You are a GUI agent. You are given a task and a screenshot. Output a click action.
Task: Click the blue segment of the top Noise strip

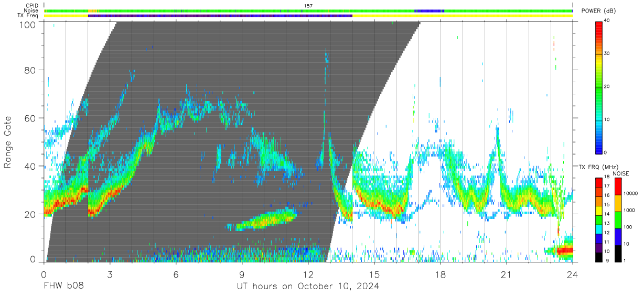tap(428, 10)
